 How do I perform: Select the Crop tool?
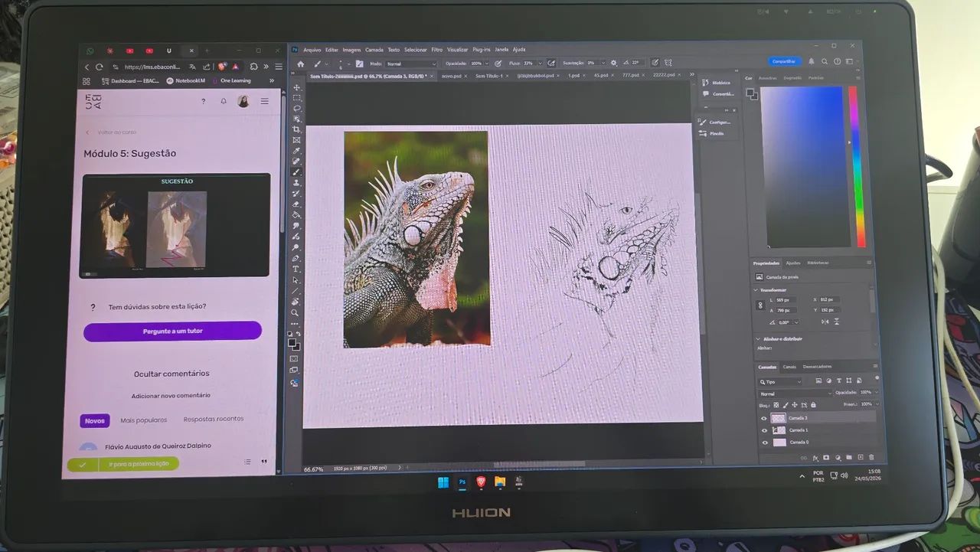click(x=296, y=130)
